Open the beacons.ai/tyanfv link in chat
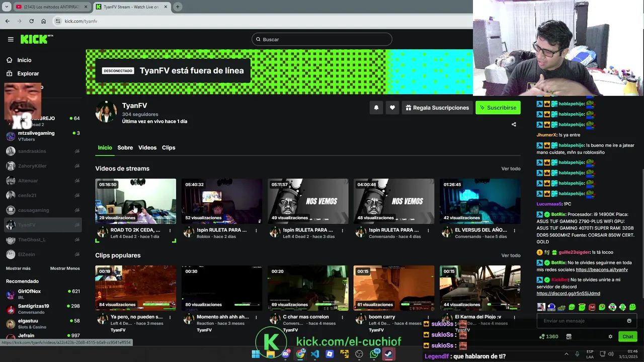Viewport: 644px width, 362px height. point(602,269)
